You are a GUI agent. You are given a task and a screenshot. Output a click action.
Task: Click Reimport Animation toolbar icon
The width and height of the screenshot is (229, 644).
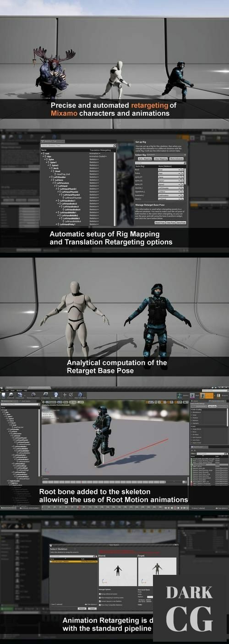[x=34, y=395]
